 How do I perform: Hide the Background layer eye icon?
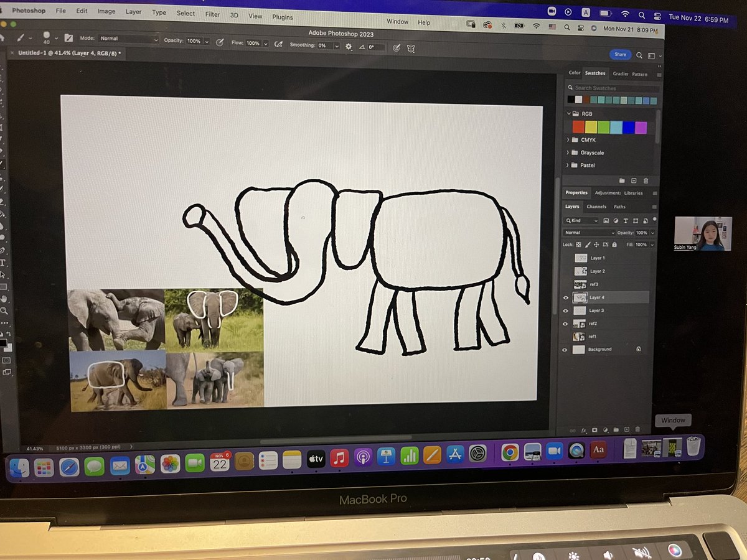[x=565, y=350]
